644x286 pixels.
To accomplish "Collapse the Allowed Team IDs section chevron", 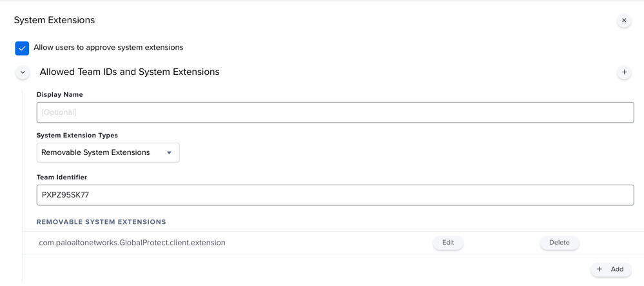I will point(22,72).
